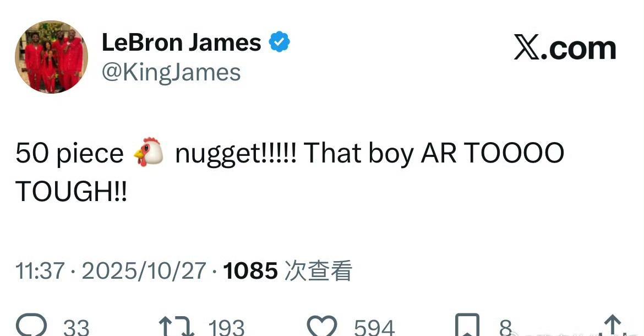The height and width of the screenshot is (336, 644).
Task: Open the 11:37 timestamp link
Action: point(40,271)
